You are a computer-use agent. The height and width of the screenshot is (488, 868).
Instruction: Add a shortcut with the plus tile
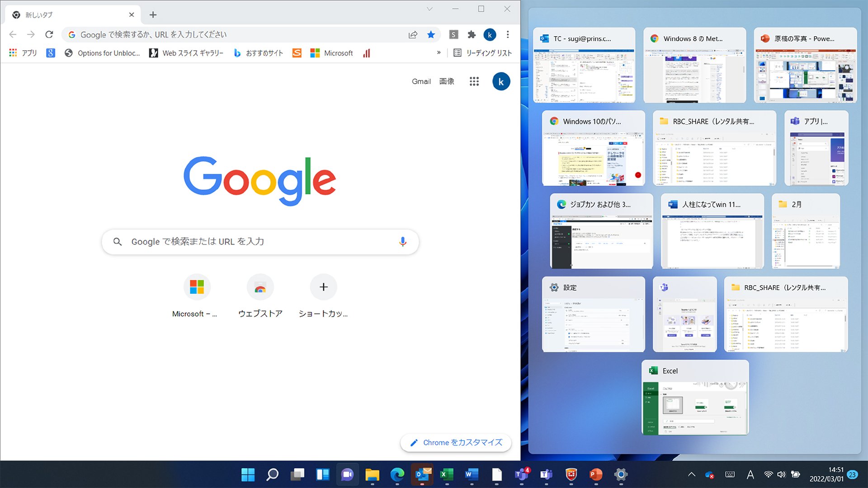pos(323,296)
